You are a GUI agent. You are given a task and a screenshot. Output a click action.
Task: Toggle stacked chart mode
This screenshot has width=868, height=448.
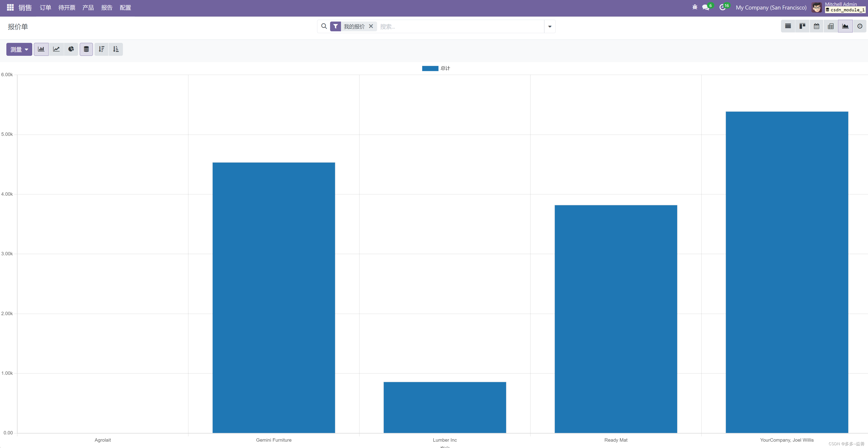tap(86, 49)
